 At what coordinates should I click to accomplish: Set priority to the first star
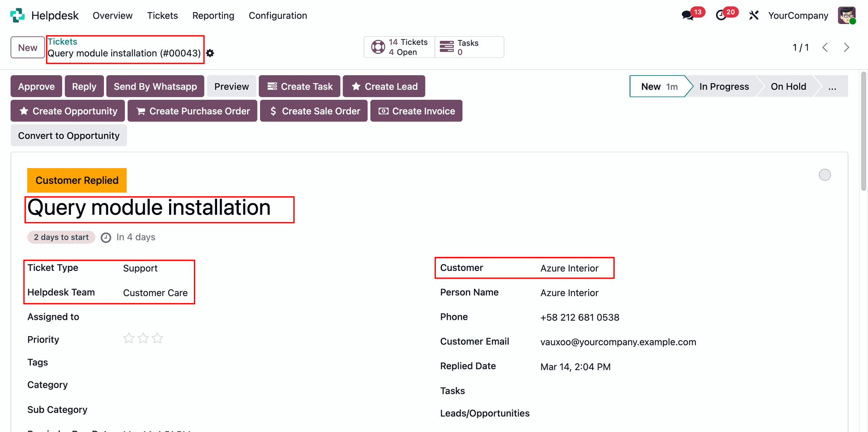click(x=129, y=338)
